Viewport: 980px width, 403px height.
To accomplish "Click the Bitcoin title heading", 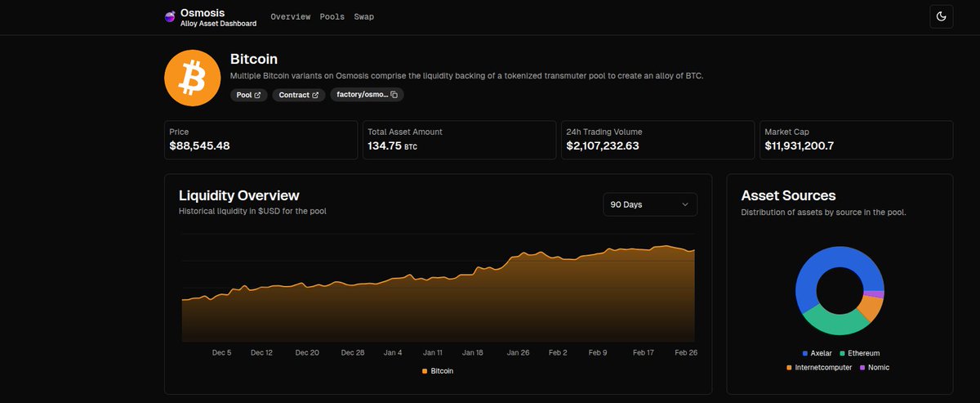I will (x=254, y=59).
